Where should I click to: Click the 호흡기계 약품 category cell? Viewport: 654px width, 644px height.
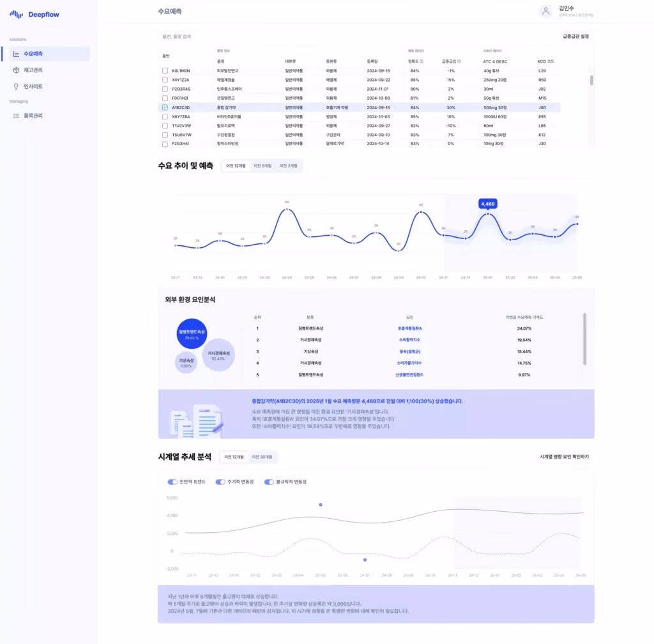pyautogui.click(x=337, y=107)
